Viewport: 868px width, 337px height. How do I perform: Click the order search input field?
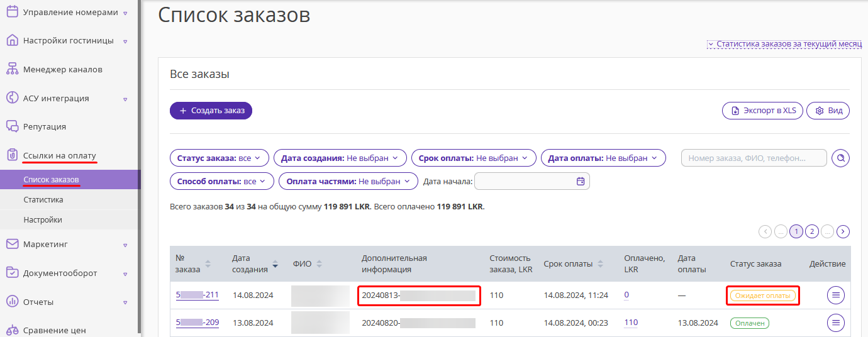click(x=754, y=158)
